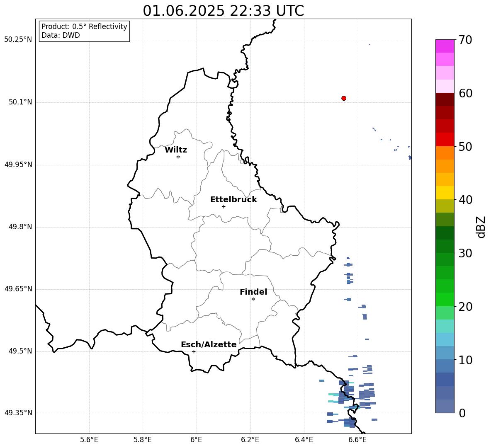
Task: Click the title 01.06.2025 22:33 UTC
Action: (x=223, y=11)
